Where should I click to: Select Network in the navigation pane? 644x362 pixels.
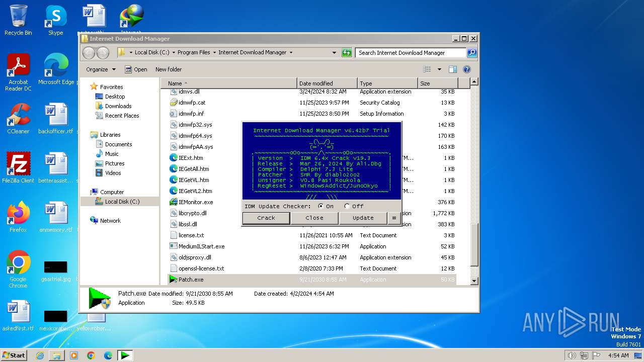click(110, 221)
